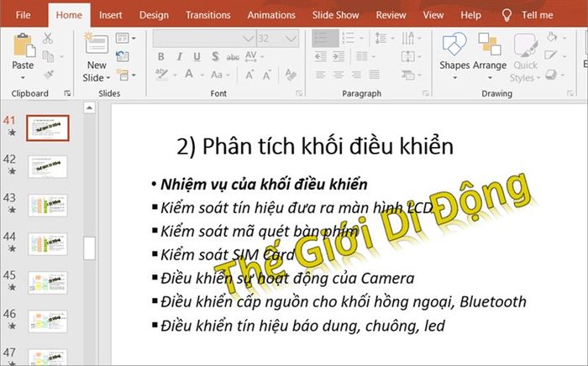The width and height of the screenshot is (588, 366).
Task: Open the slide Layout dropdown
Action: [x=126, y=39]
